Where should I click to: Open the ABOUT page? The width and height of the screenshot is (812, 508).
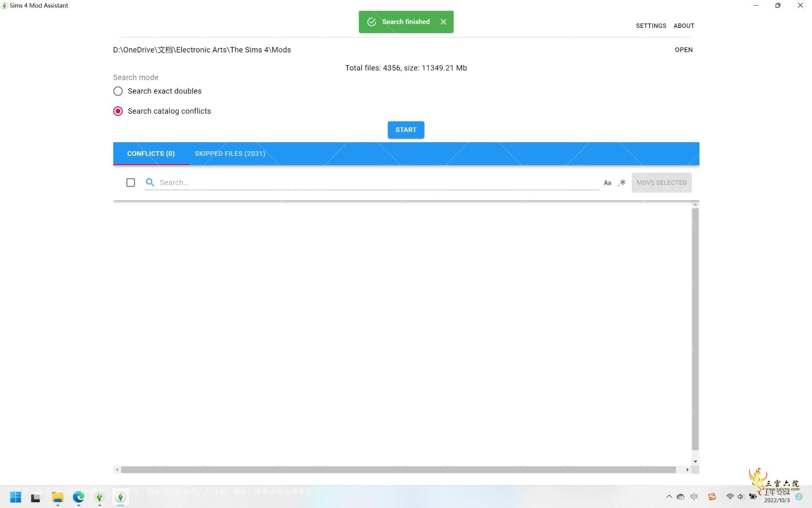684,26
